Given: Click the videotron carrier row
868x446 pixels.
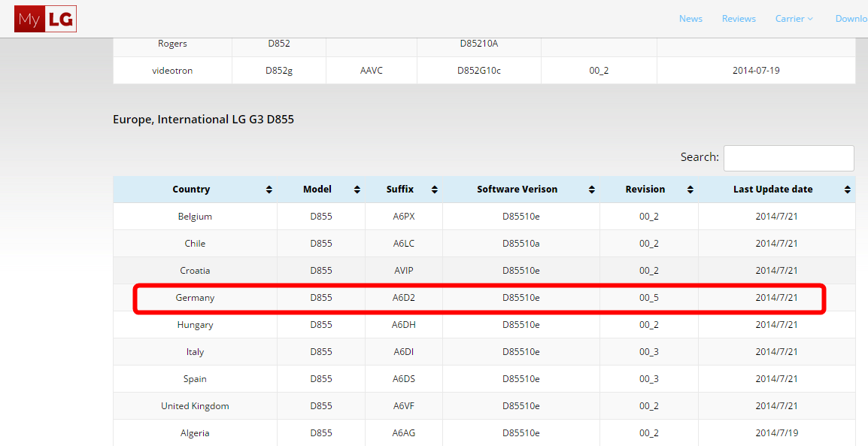Looking at the screenshot, I should [x=172, y=71].
